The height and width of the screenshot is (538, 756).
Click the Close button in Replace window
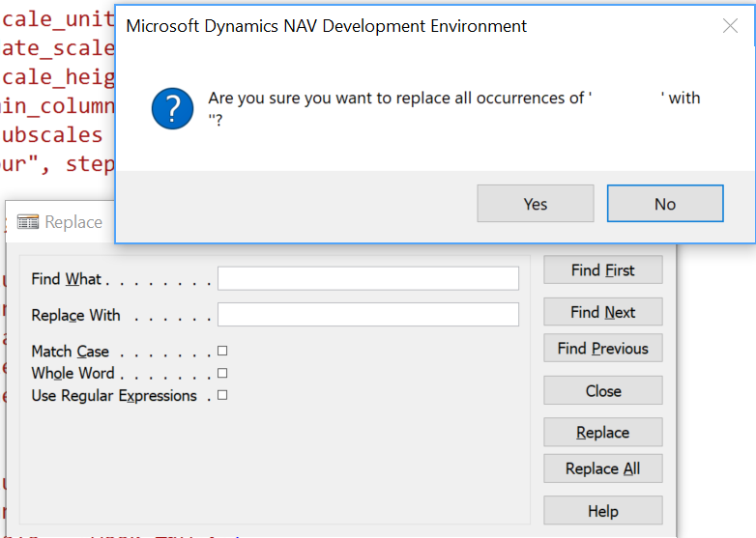coord(602,390)
